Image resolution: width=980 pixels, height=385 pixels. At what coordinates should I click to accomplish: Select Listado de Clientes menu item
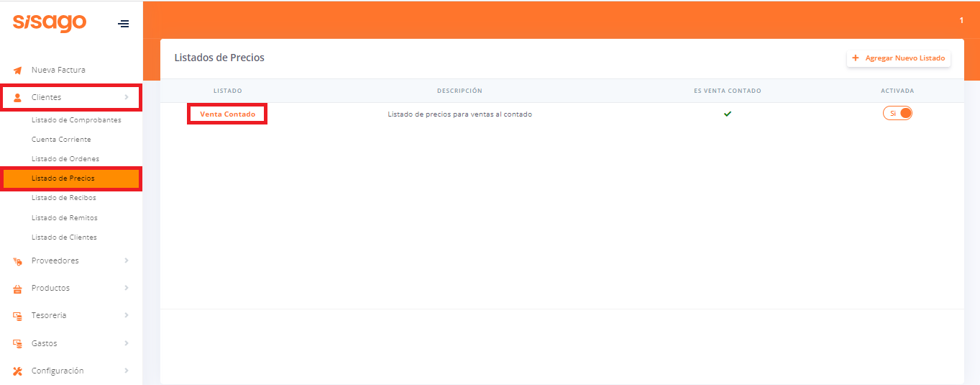(64, 237)
